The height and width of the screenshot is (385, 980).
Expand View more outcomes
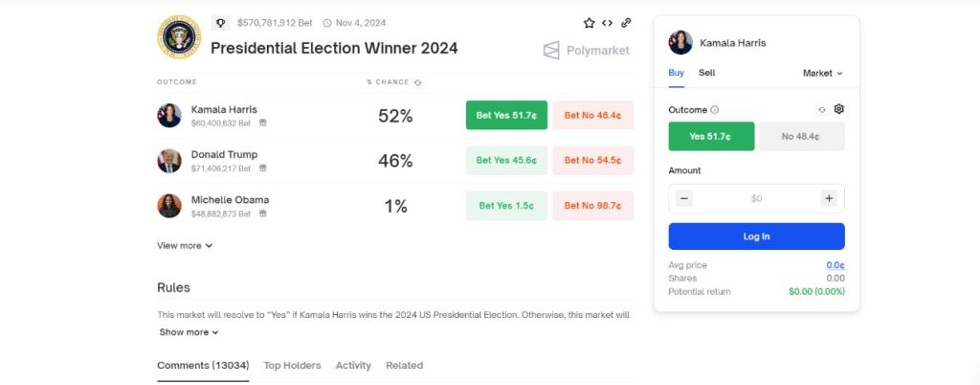point(185,245)
